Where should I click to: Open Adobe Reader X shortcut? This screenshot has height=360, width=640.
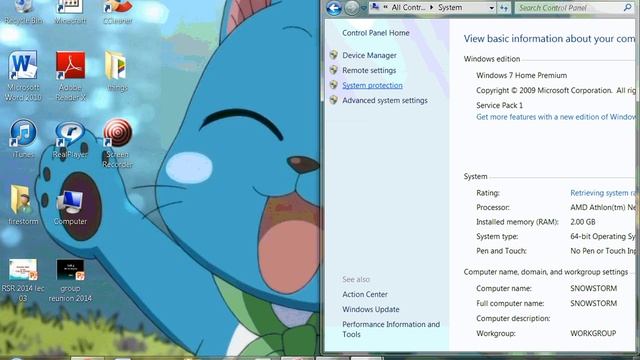pos(70,76)
